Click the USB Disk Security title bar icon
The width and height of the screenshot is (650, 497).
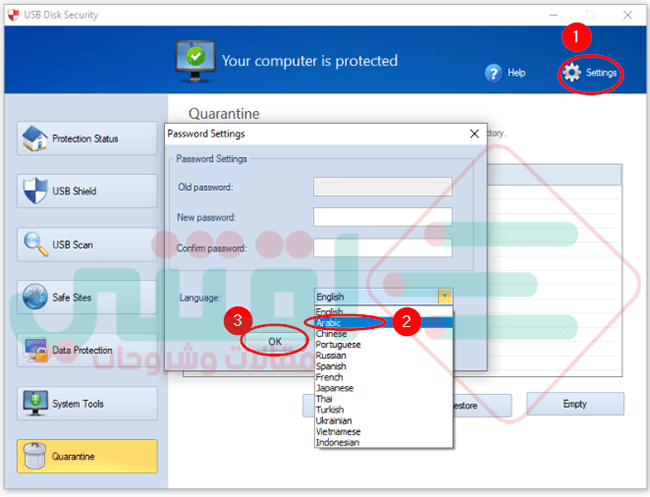(x=13, y=15)
